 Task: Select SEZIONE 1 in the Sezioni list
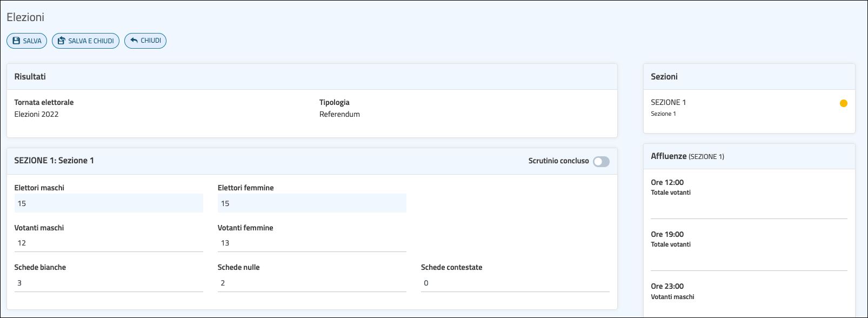[x=668, y=103]
